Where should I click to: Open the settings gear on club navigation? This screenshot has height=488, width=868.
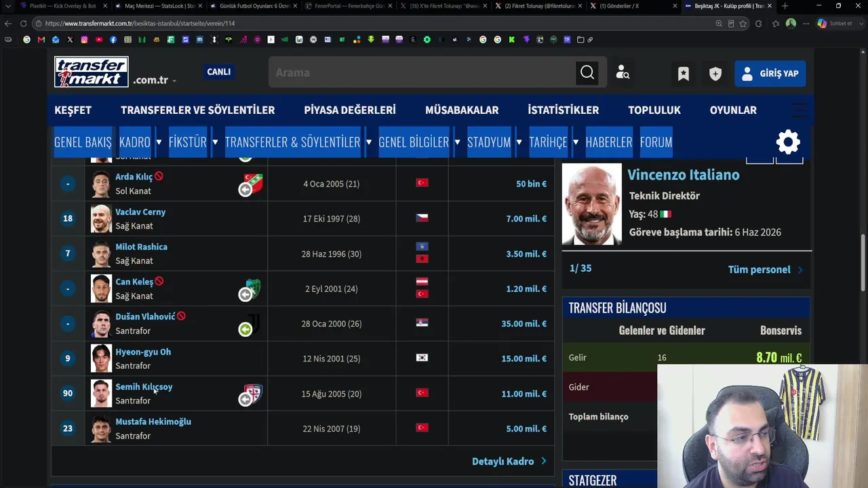[x=788, y=142]
